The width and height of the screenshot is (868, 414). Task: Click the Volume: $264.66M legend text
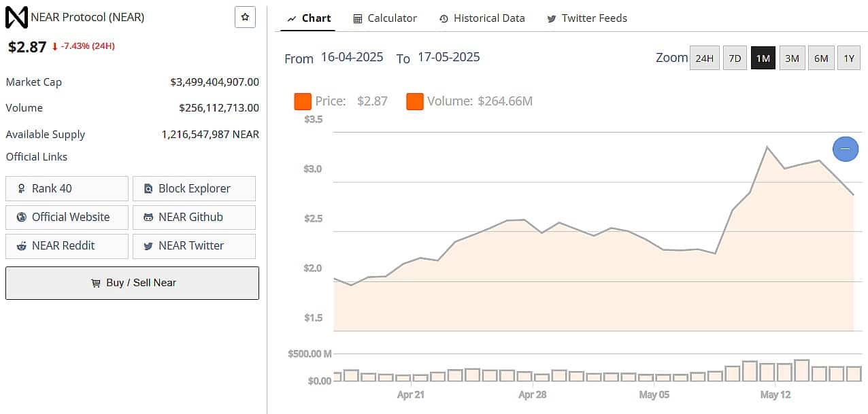click(x=480, y=101)
